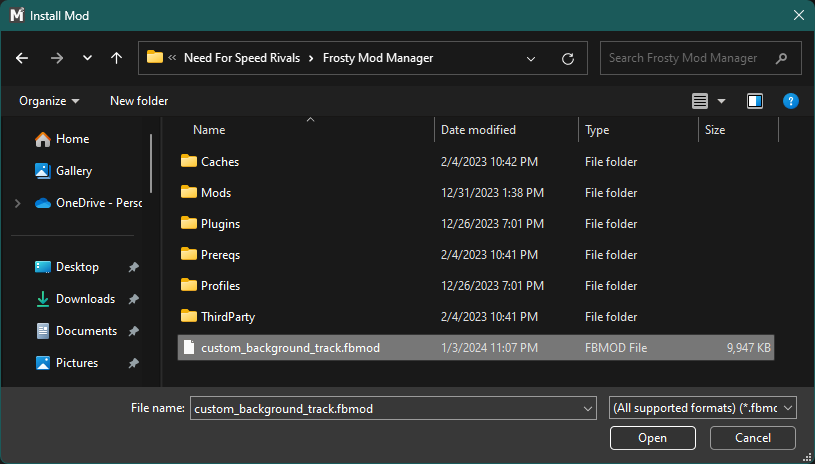Expand breadcrumb arrow after Need For Speed Rivals

click(311, 58)
